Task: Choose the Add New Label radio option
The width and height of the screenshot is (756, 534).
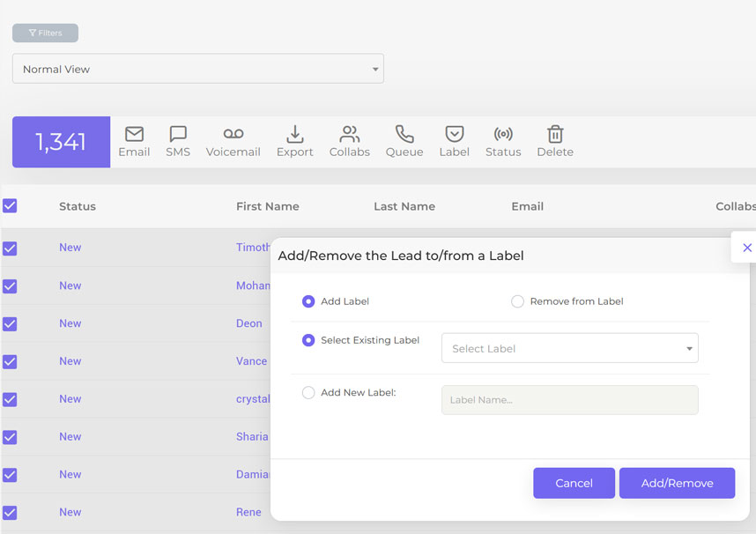Action: pos(308,393)
